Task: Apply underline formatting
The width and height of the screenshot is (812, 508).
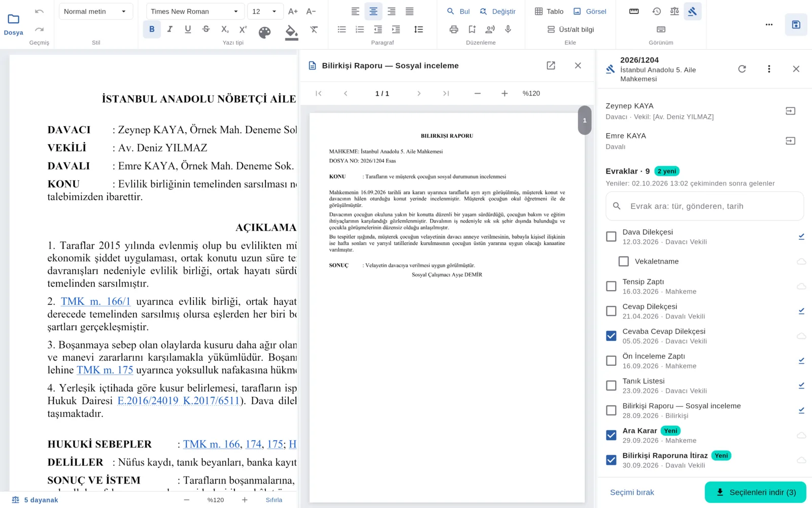Action: (x=188, y=29)
